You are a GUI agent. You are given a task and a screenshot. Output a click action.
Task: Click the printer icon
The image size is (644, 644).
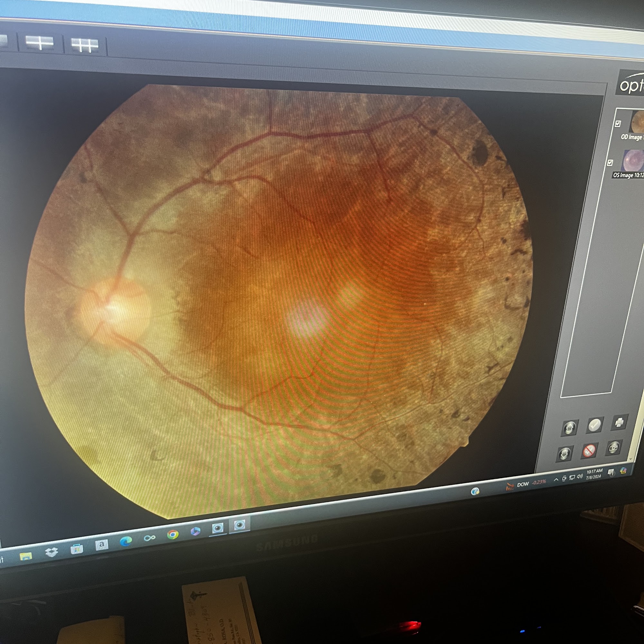click(x=619, y=423)
